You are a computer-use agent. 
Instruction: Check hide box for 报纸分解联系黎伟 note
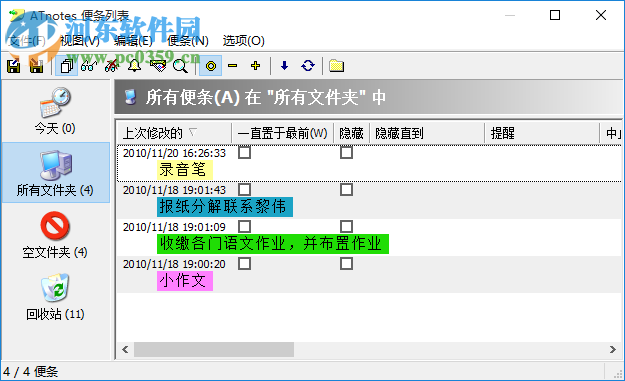point(346,189)
